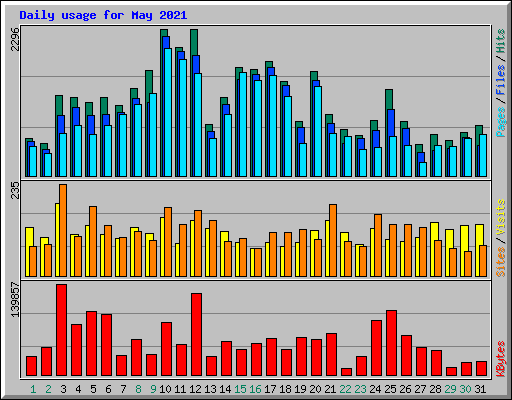
Task: Click the x-axis day label 13
Action: pos(210,389)
